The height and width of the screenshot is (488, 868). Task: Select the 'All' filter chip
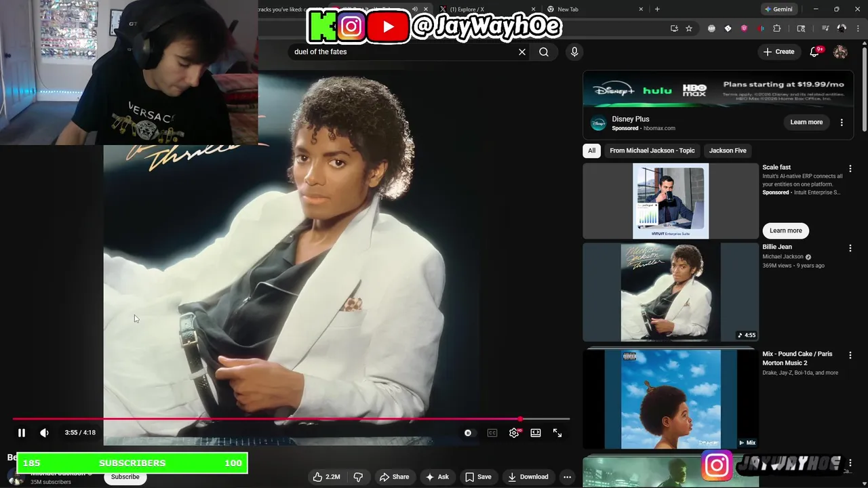click(592, 150)
